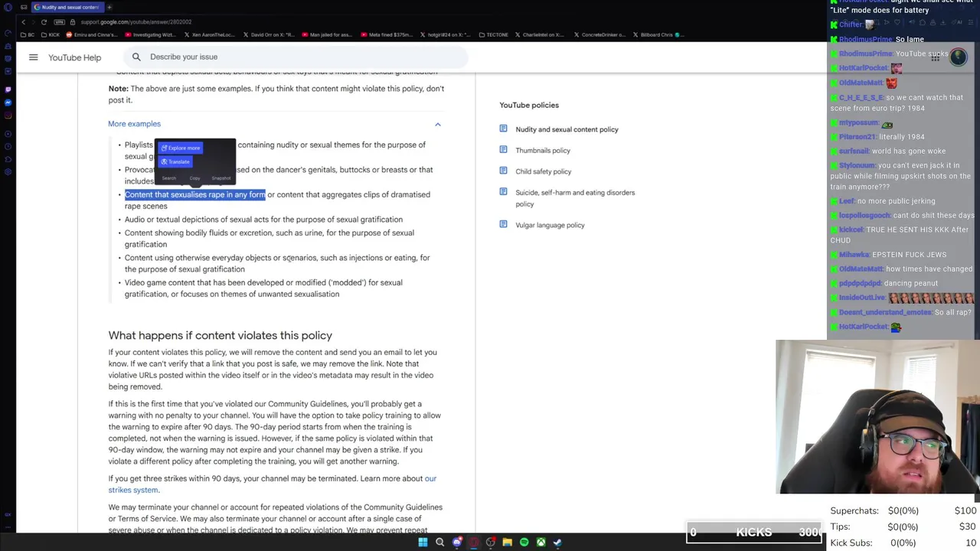Click the Google account avatar
The width and height of the screenshot is (980, 551).
[958, 57]
